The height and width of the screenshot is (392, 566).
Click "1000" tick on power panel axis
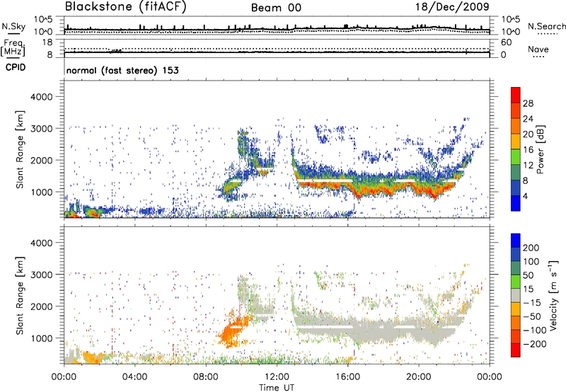pos(42,192)
